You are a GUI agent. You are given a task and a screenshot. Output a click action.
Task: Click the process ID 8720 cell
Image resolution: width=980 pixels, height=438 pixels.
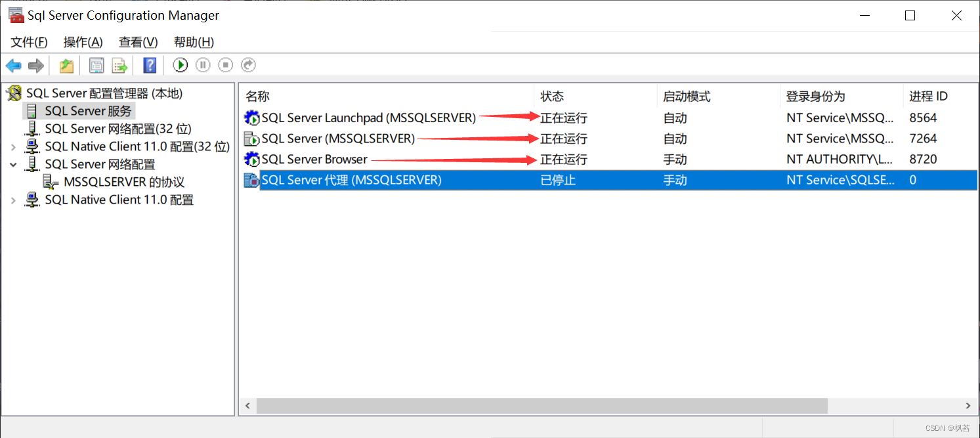pyautogui.click(x=923, y=159)
